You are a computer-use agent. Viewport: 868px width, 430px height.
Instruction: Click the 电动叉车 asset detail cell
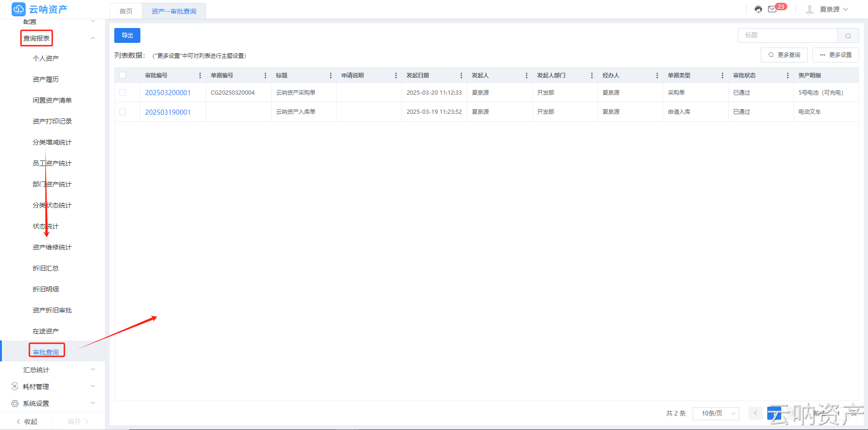810,112
